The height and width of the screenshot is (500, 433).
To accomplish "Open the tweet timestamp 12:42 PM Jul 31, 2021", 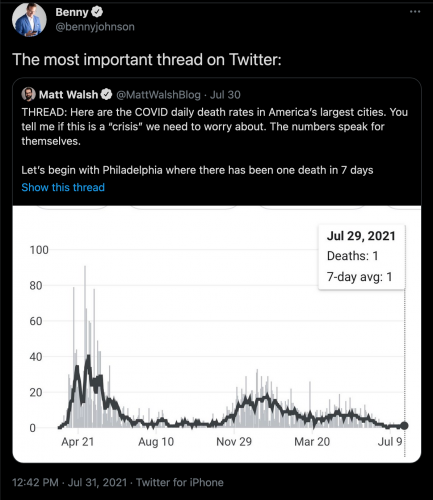I will tap(70, 482).
